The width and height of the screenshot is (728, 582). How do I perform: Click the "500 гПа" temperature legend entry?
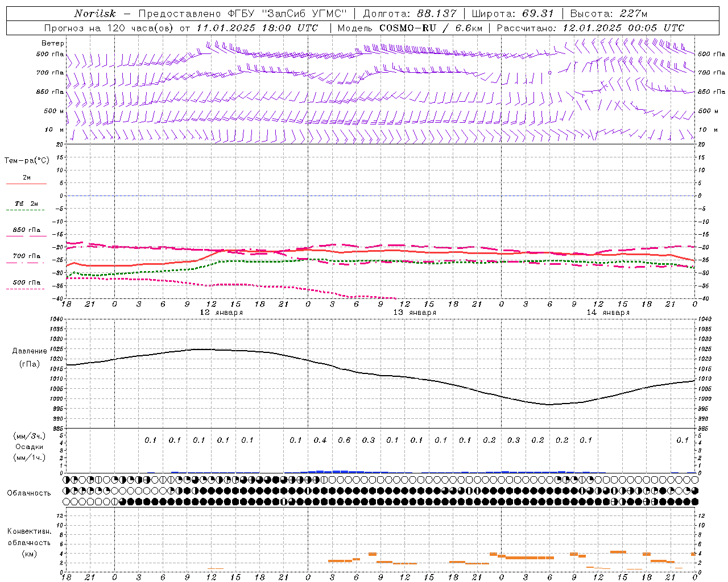27,282
